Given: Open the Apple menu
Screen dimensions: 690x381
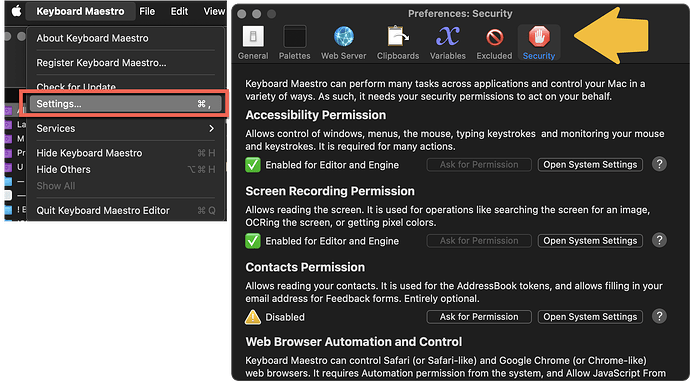Looking at the screenshot, I should pos(16,11).
